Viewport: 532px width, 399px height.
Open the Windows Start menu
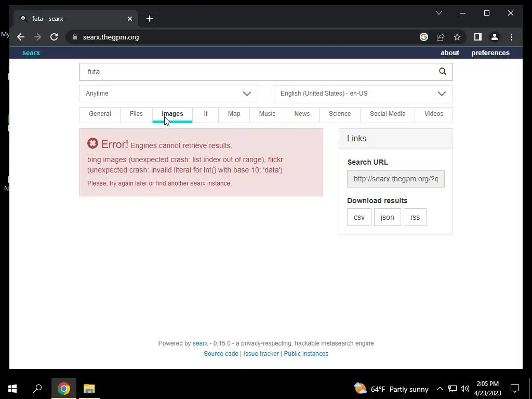(12, 389)
